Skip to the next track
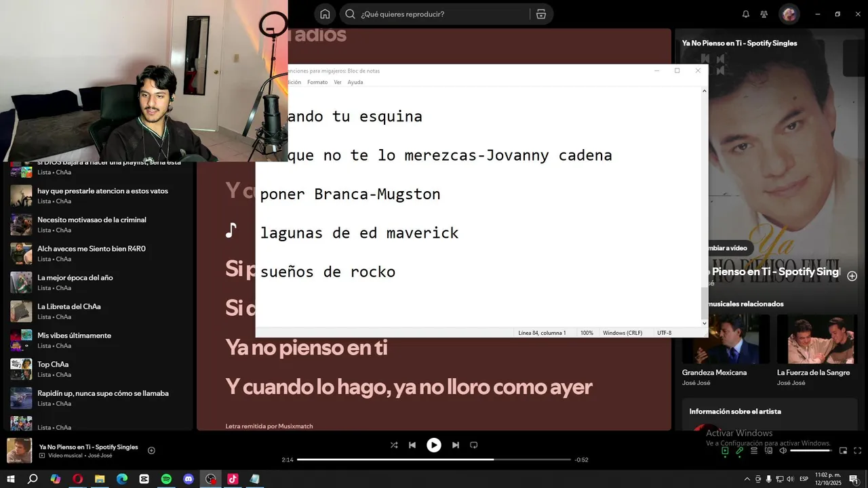 tap(456, 445)
